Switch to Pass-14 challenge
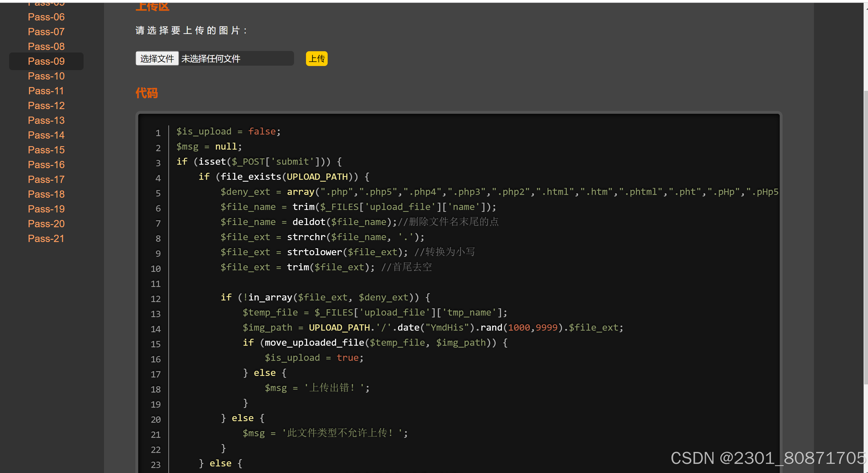The width and height of the screenshot is (868, 473). (46, 135)
